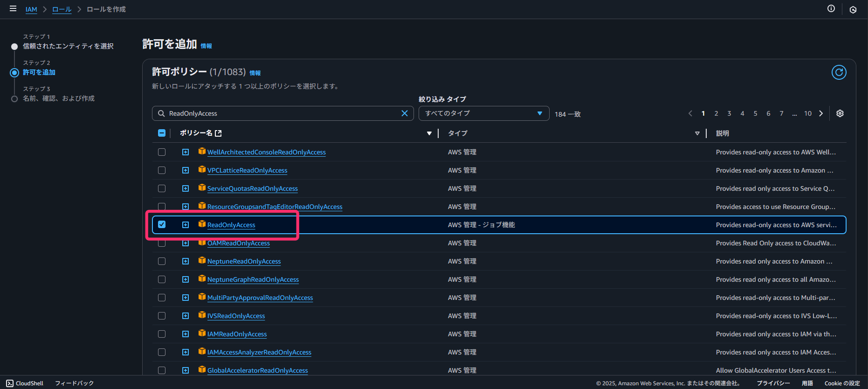
Task: Select step 信頼されたエンティティを選択
Action: pyautogui.click(x=68, y=46)
